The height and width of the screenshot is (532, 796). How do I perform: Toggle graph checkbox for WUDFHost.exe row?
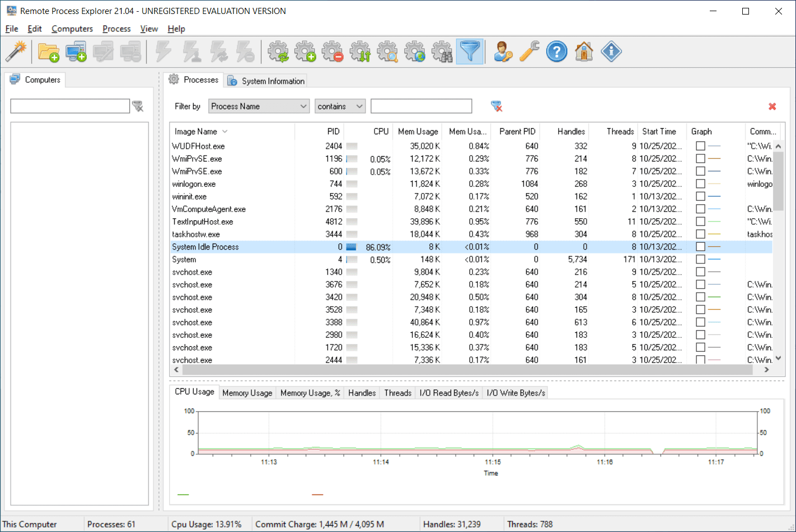[x=700, y=146]
